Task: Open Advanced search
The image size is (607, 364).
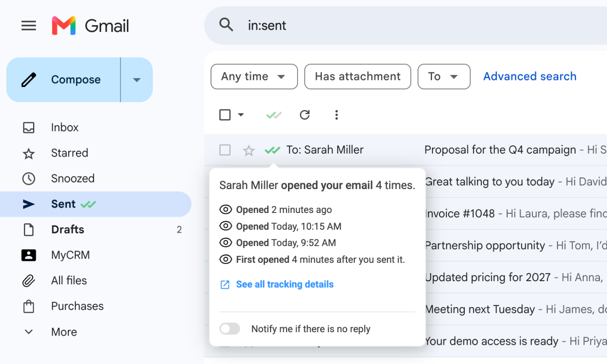Action: click(x=530, y=76)
